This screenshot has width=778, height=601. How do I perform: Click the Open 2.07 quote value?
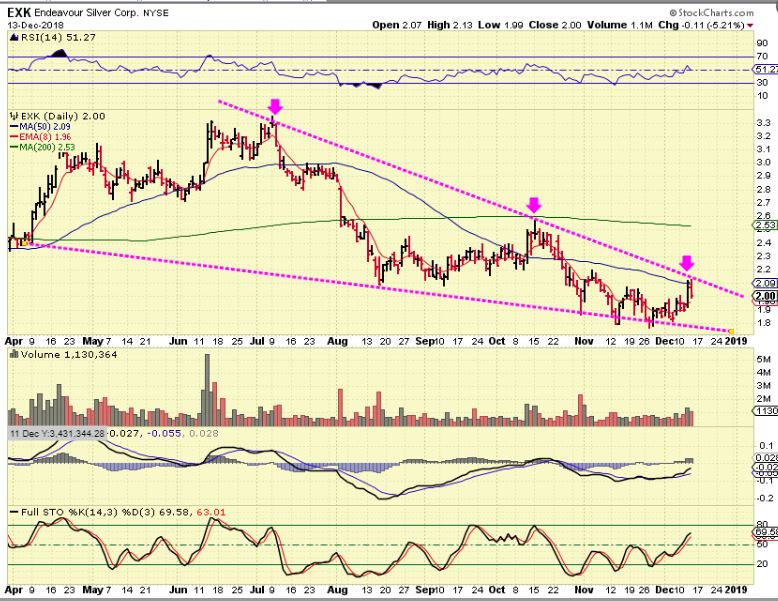pyautogui.click(x=395, y=25)
